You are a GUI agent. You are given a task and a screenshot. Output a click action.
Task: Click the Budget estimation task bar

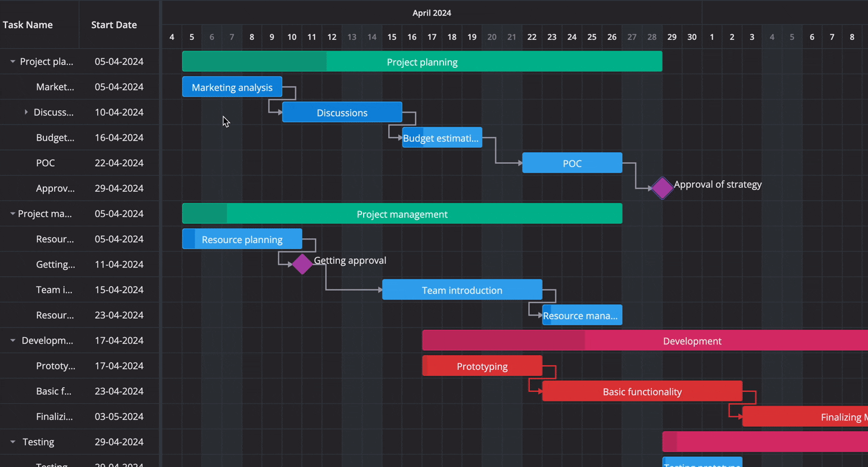442,138
